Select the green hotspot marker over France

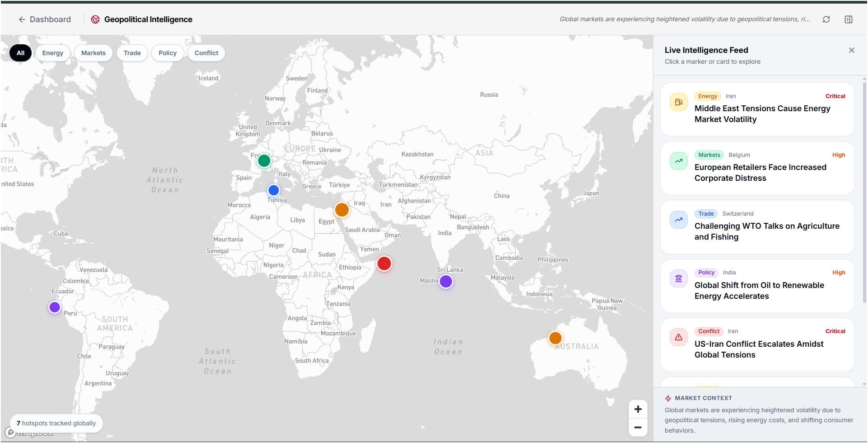[x=264, y=160]
